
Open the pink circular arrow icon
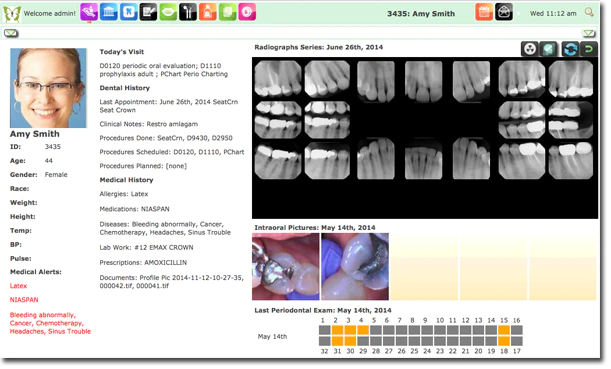247,12
